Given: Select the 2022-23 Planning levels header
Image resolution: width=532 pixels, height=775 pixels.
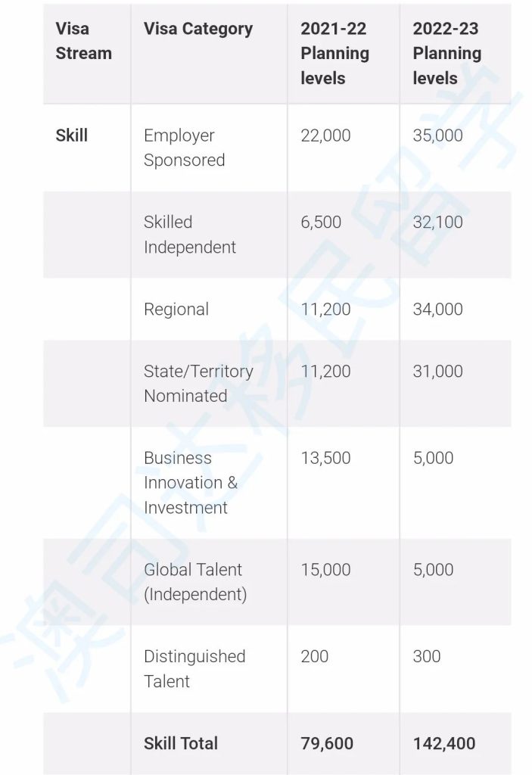Looking at the screenshot, I should [x=446, y=53].
